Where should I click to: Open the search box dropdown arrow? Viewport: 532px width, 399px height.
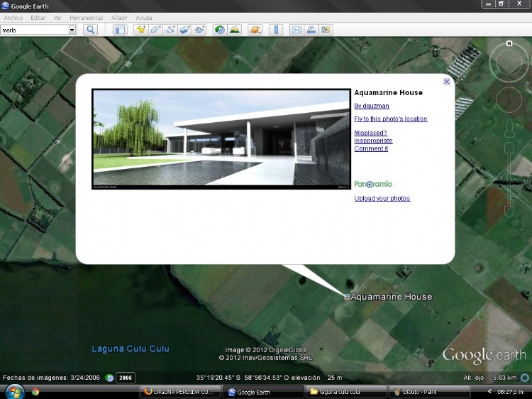coord(72,30)
